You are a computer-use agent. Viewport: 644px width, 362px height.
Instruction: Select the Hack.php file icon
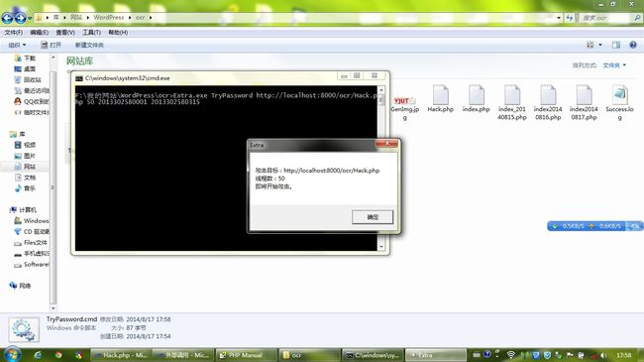440,99
